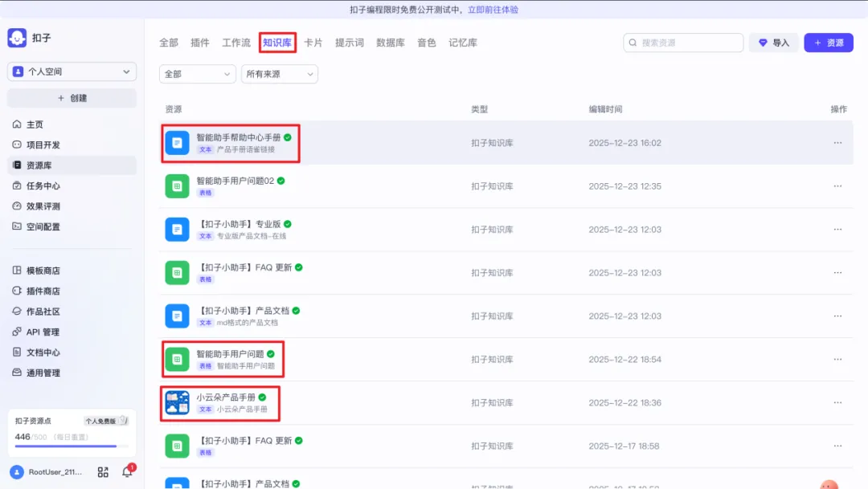
Task: Click the 搜索资源 search field
Action: click(x=683, y=43)
